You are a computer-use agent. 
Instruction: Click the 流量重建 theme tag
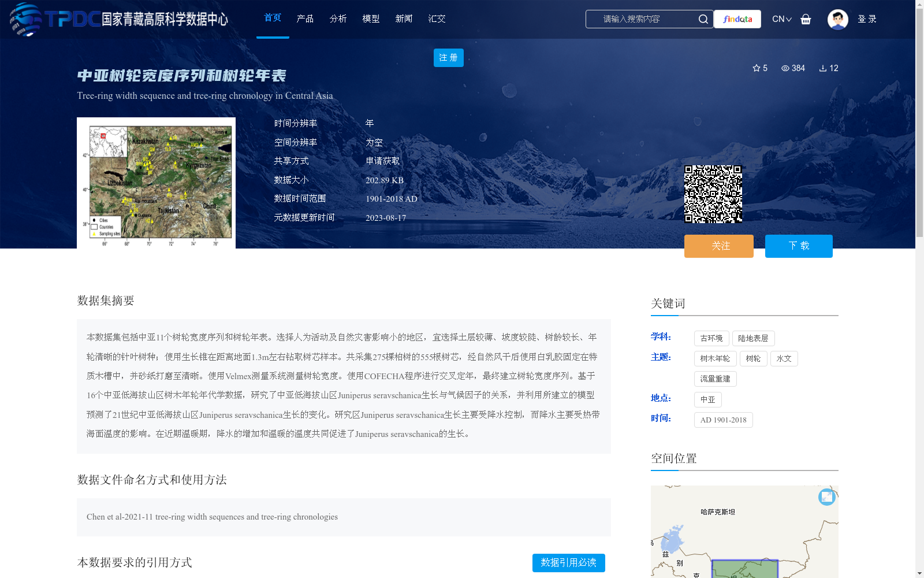[715, 379]
